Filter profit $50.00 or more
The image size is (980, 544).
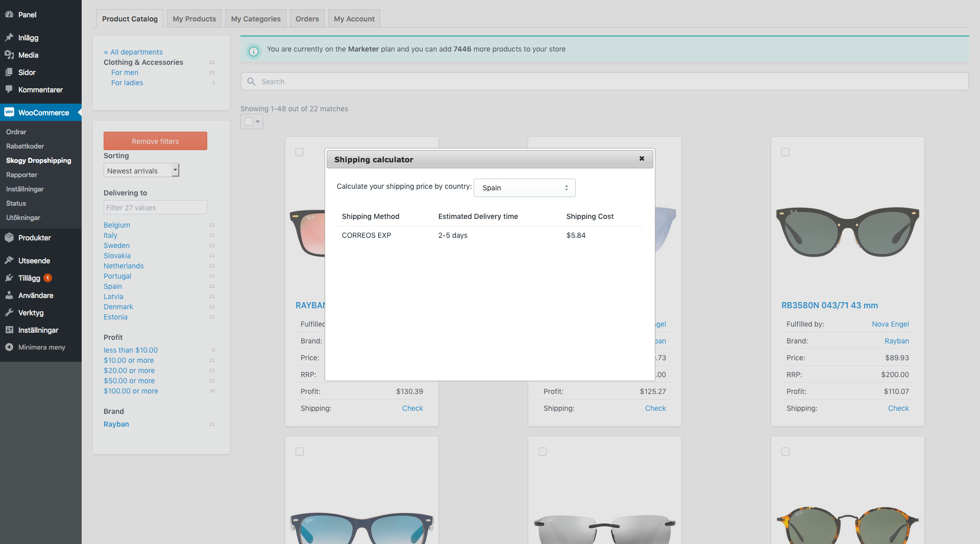[x=129, y=381]
